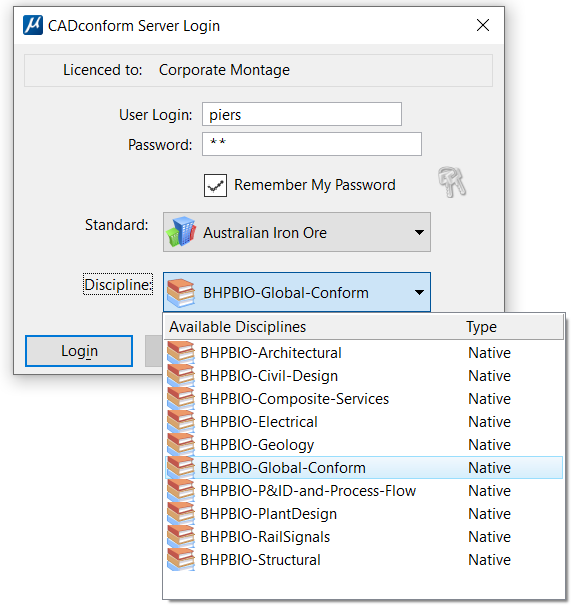
Task: Select BHPBIO-Geology discipline
Action: click(x=364, y=445)
